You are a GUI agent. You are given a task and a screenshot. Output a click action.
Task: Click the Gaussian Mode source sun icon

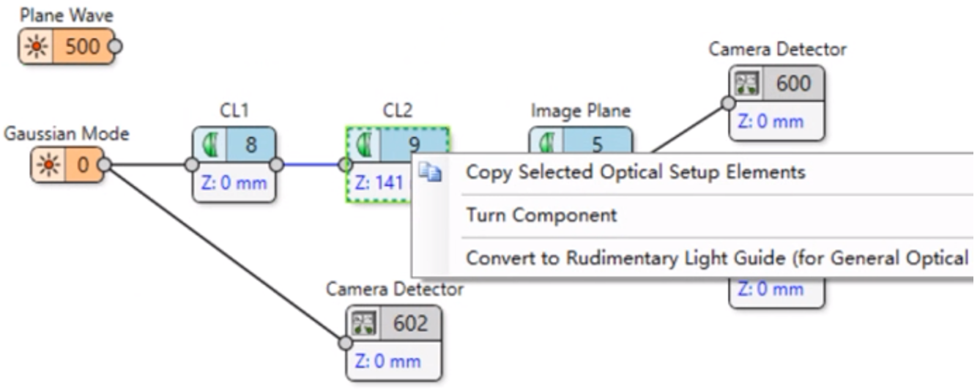(x=50, y=165)
